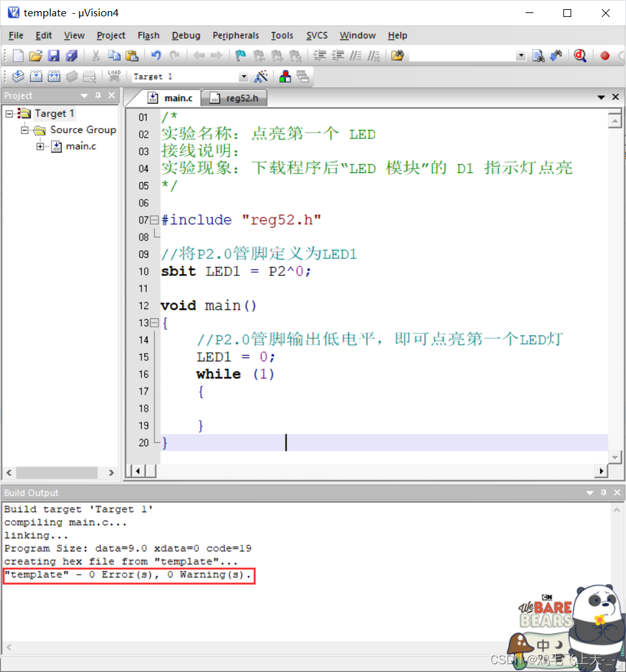This screenshot has width=626, height=672.
Task: Click the Download LOAD icon
Action: [114, 76]
